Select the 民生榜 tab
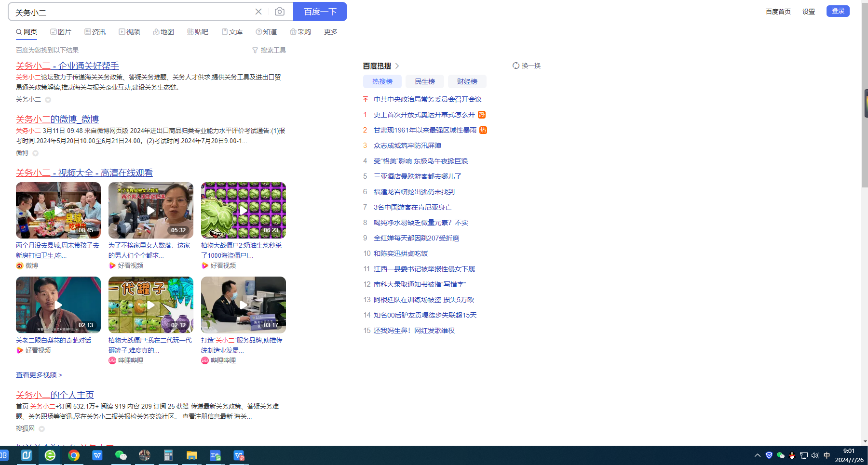 (x=425, y=81)
